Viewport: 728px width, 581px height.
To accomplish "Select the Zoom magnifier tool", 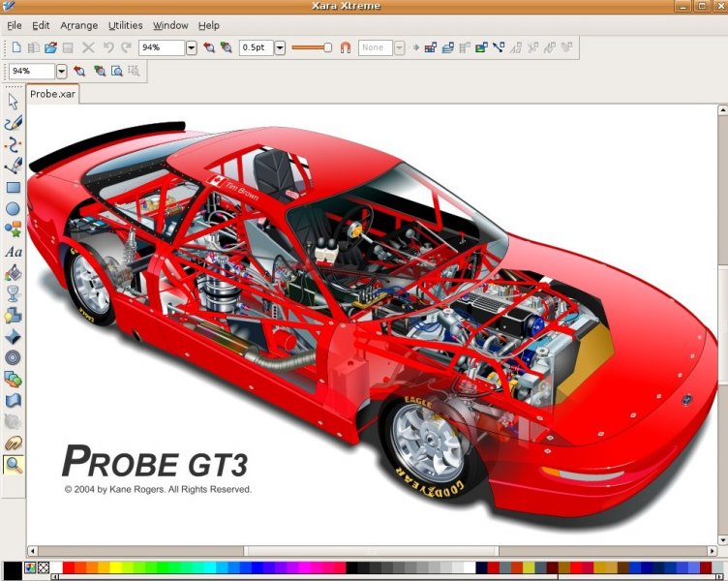I will point(14,465).
